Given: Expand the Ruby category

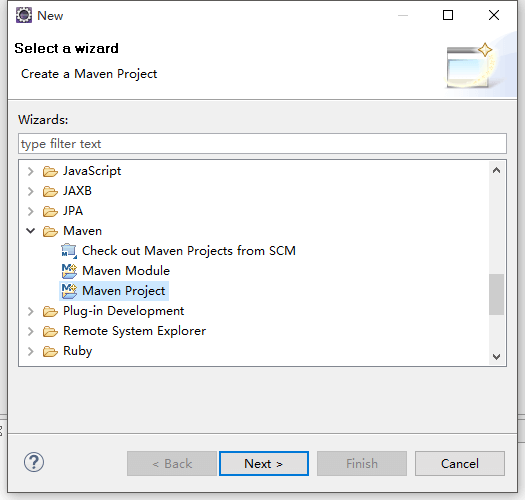Looking at the screenshot, I should click(x=30, y=351).
